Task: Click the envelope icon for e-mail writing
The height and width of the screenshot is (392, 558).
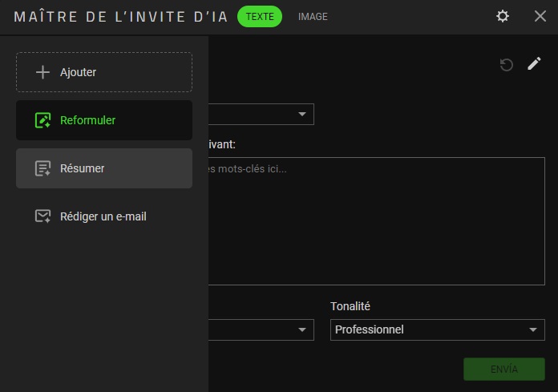Action: pyautogui.click(x=43, y=216)
